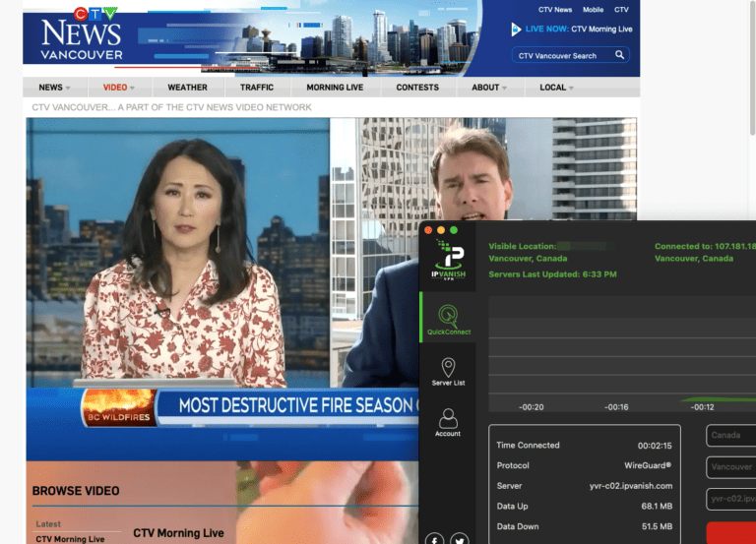Click the Twitter icon in IPVanish
The width and height of the screenshot is (756, 544).
tap(460, 540)
